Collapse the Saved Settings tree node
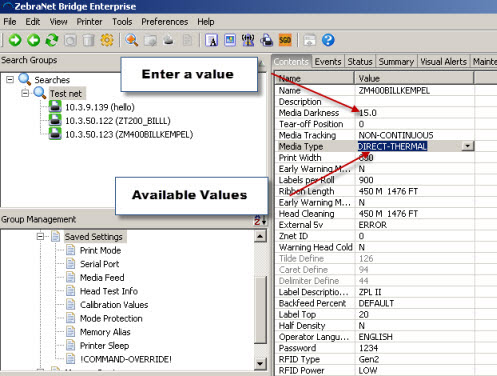 coord(40,236)
